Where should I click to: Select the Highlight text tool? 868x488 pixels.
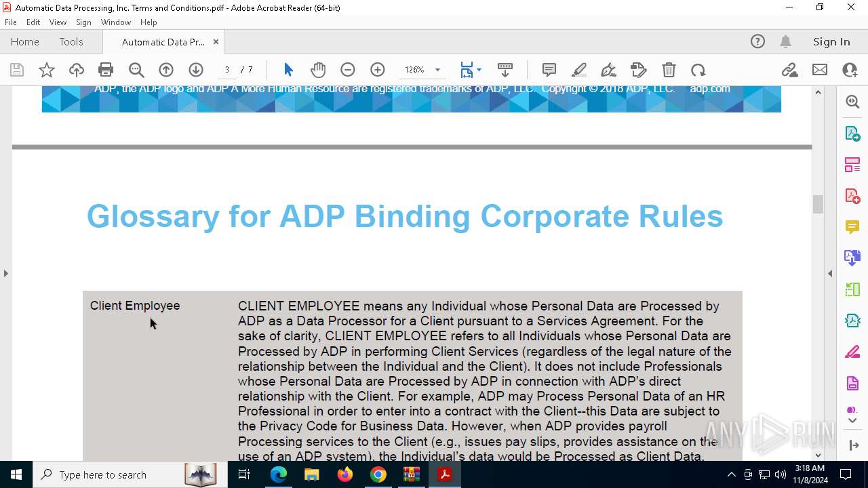[579, 70]
